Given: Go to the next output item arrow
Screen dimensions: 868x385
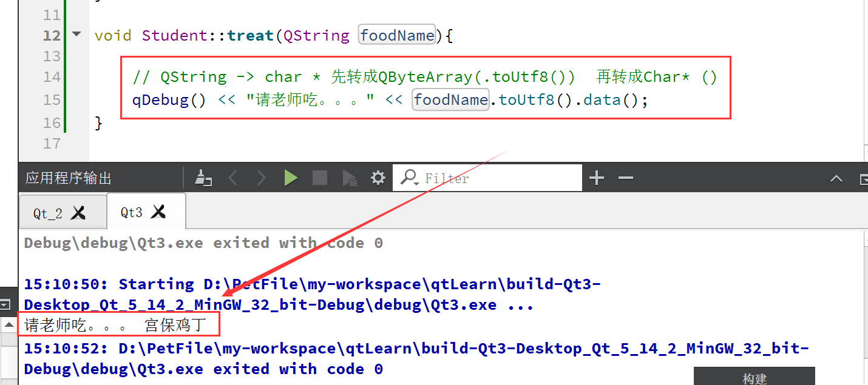Looking at the screenshot, I should click(261, 178).
